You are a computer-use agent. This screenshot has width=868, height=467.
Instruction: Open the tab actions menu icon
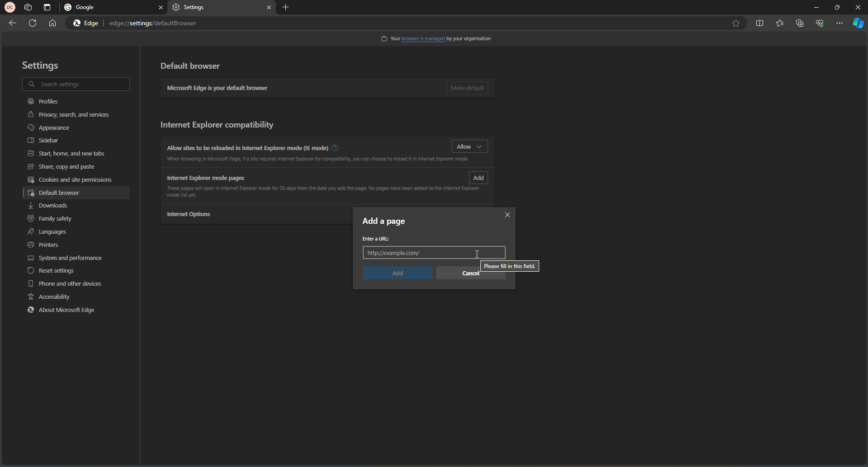pos(47,7)
